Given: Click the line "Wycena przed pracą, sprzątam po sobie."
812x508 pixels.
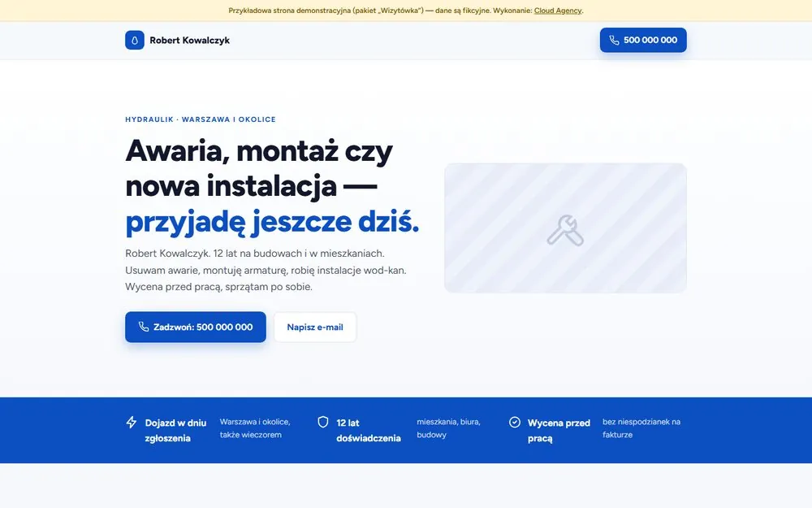Looking at the screenshot, I should pyautogui.click(x=218, y=287).
